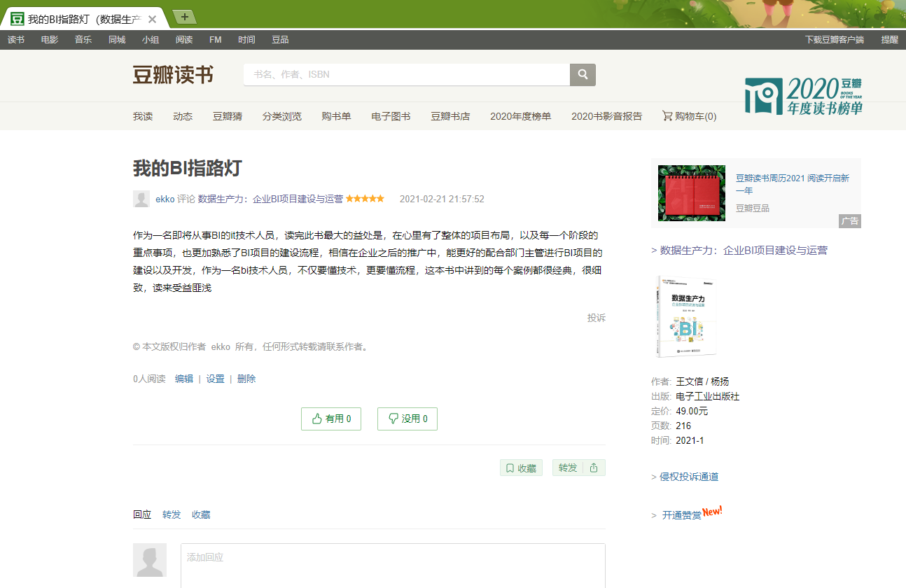Click the red calendar ad thumbnail
The image size is (906, 588).
[692, 193]
